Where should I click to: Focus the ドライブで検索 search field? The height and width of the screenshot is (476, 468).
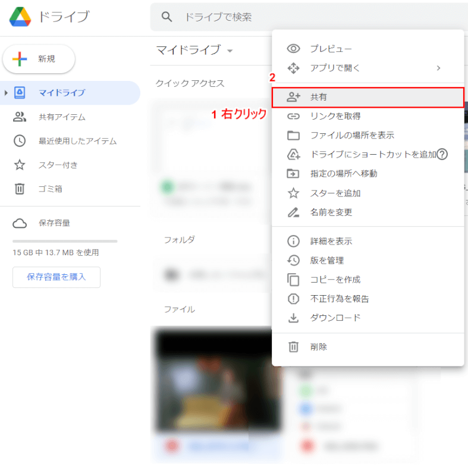(309, 17)
